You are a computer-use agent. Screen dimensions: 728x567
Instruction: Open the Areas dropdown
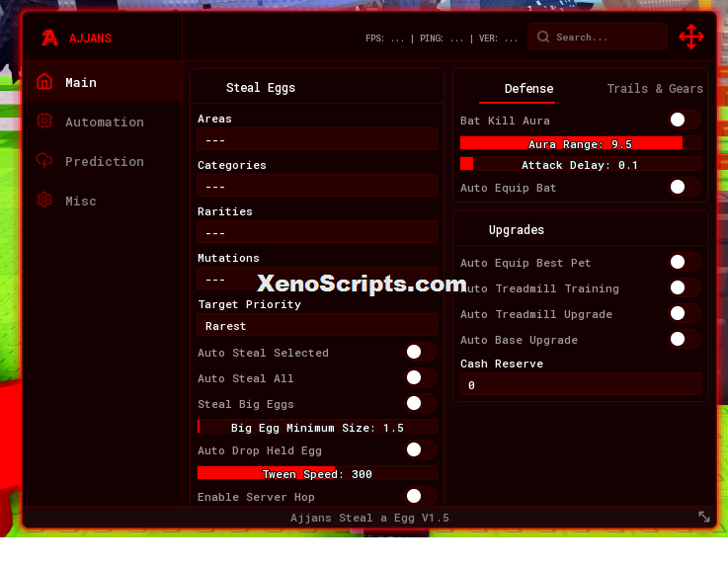317,139
